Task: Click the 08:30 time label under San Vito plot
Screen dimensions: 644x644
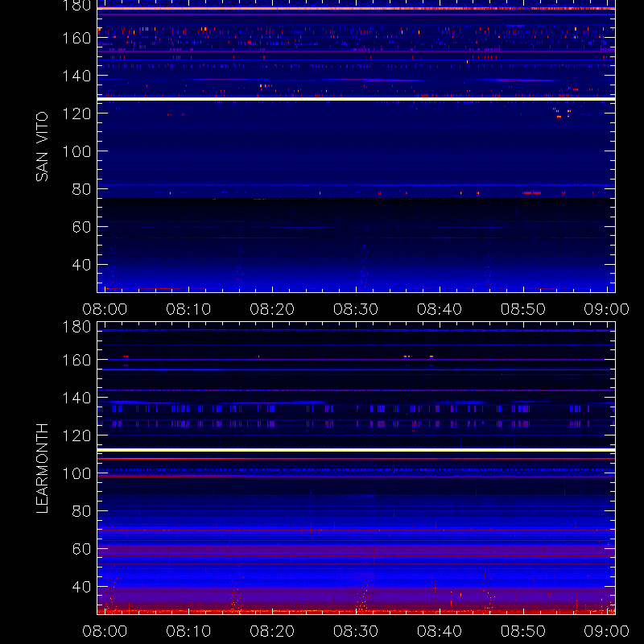Action: [356, 309]
